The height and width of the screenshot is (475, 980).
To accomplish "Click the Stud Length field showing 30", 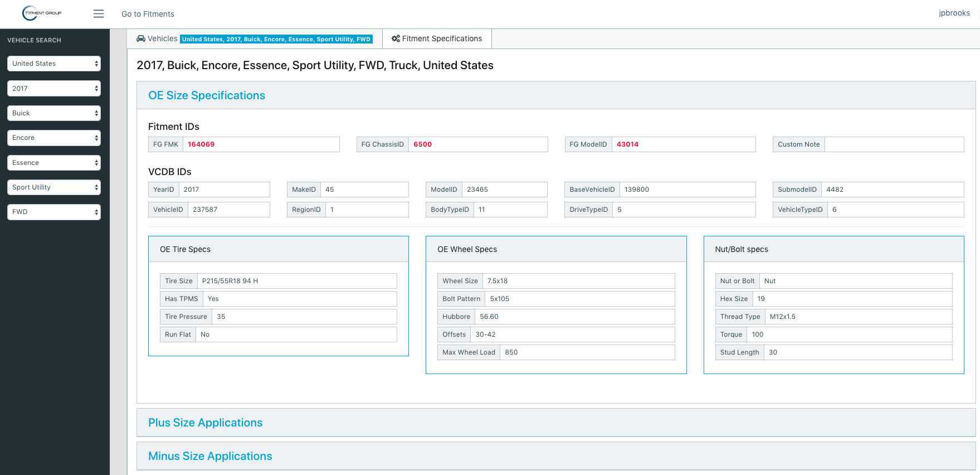I will 858,352.
